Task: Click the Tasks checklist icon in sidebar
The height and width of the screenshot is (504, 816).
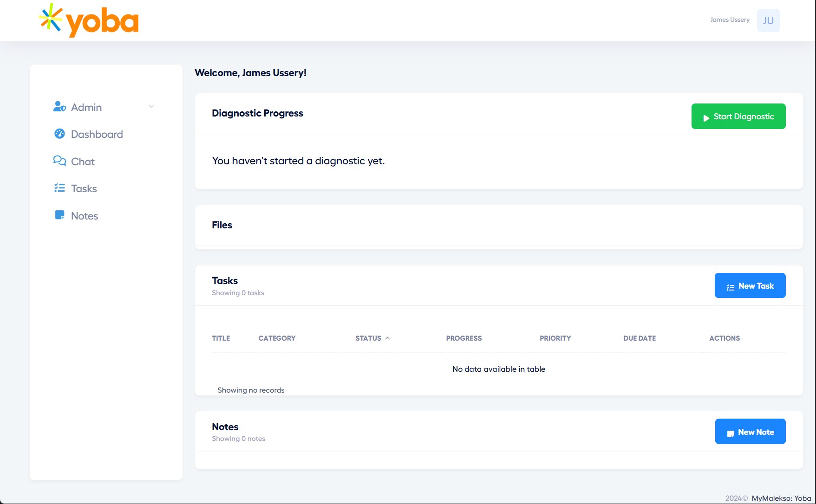Action: pos(59,188)
